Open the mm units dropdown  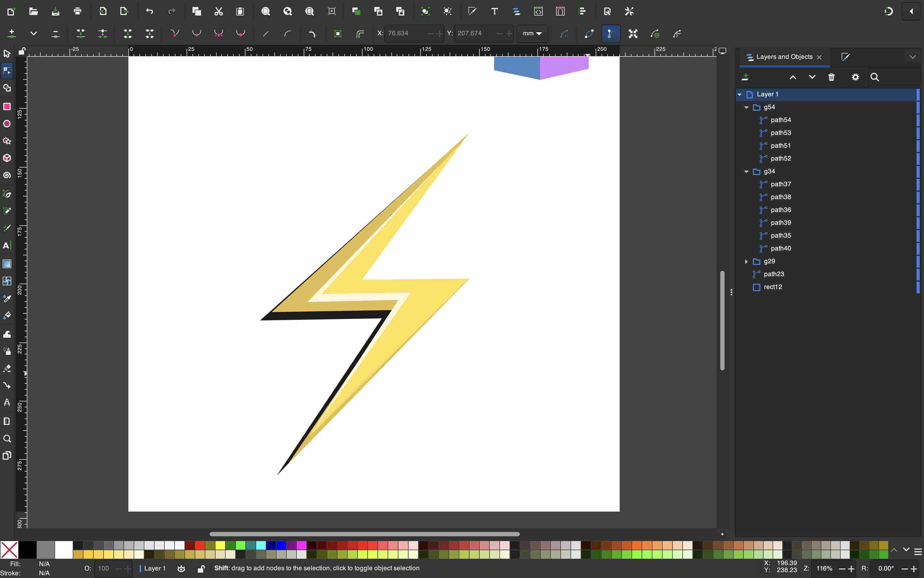coord(532,34)
